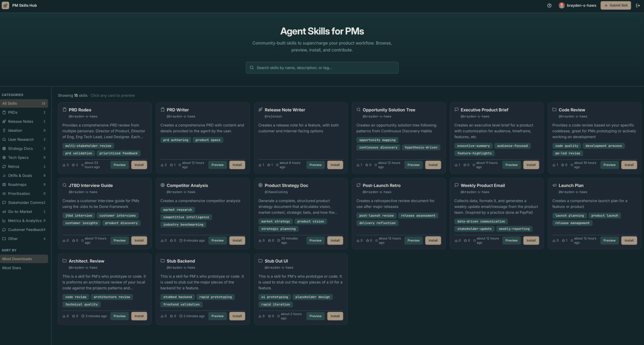Click the Submit Skill button
This screenshot has height=345, width=644.
615,5
